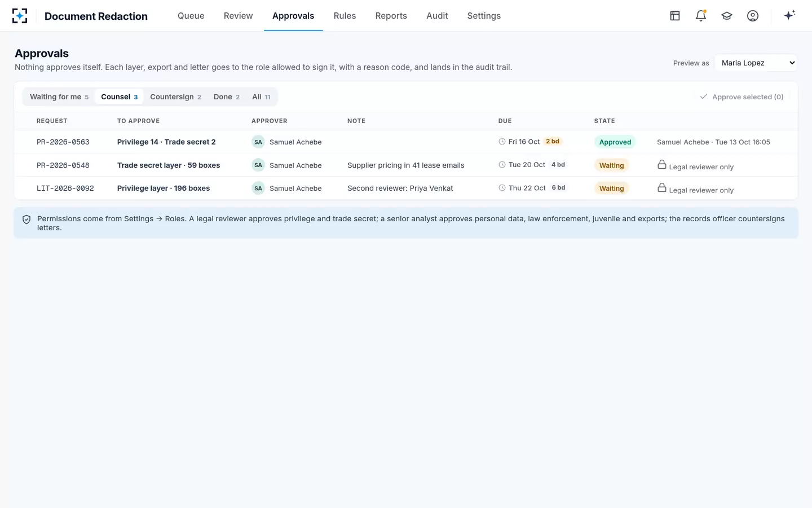The height and width of the screenshot is (508, 812).
Task: Click the shield icon in permissions notice
Action: point(27,220)
